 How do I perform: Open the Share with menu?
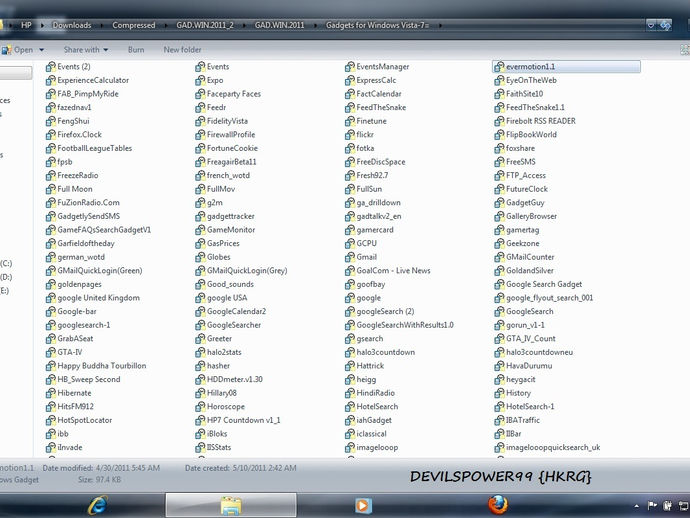(x=86, y=50)
